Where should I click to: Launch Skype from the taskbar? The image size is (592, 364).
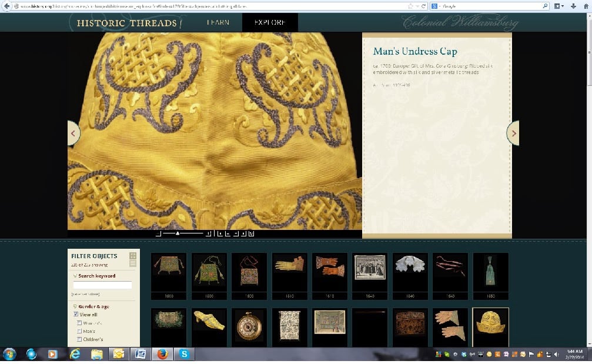click(x=184, y=355)
